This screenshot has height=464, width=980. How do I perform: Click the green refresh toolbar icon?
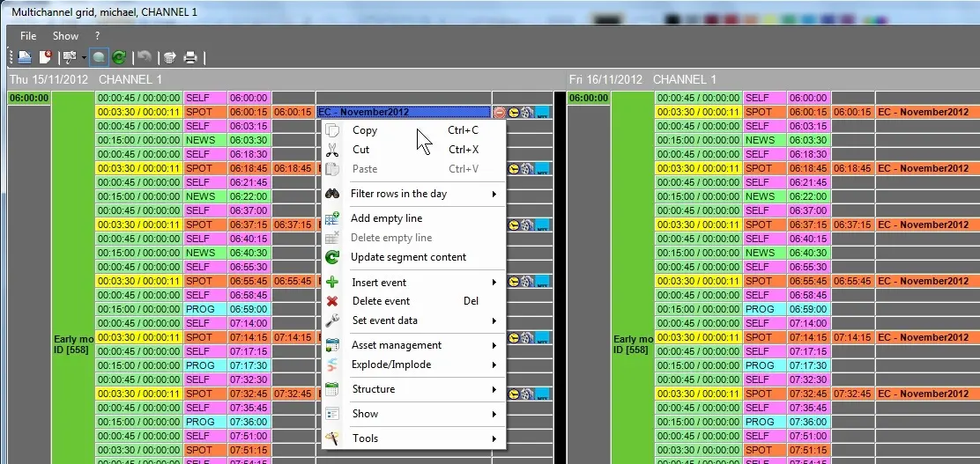[118, 57]
